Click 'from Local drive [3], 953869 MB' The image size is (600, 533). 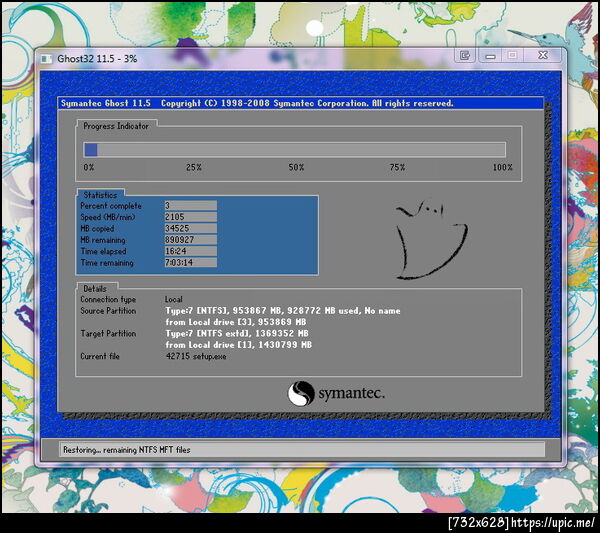[236, 322]
